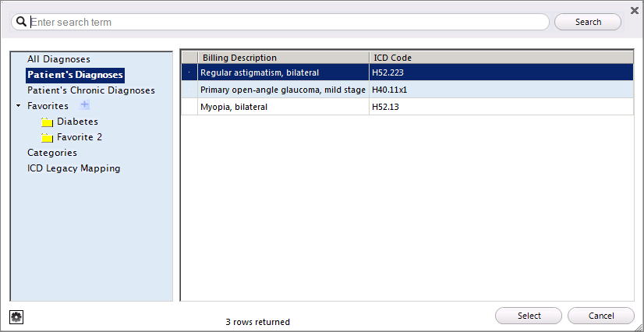Click the Diabetes folder icon

(x=48, y=122)
